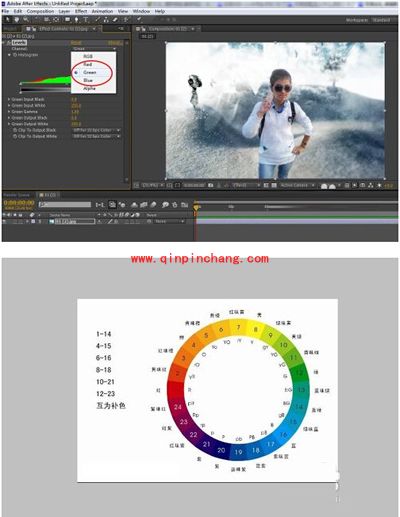Toggle the Histogram stopwatch
Viewport: 400px width, 517px height.
pos(15,55)
